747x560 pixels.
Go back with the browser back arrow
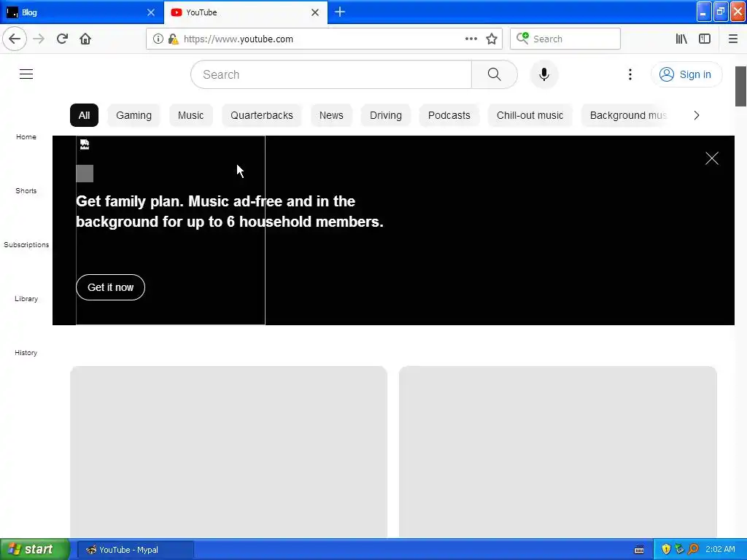coord(15,39)
